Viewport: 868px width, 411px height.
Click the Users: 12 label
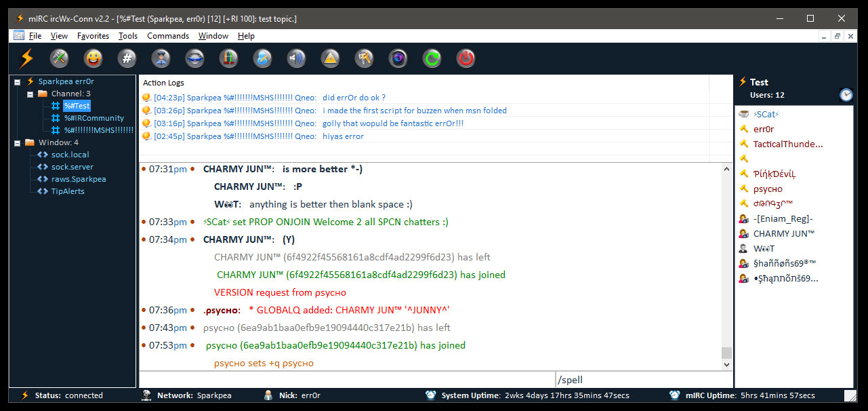coord(767,95)
